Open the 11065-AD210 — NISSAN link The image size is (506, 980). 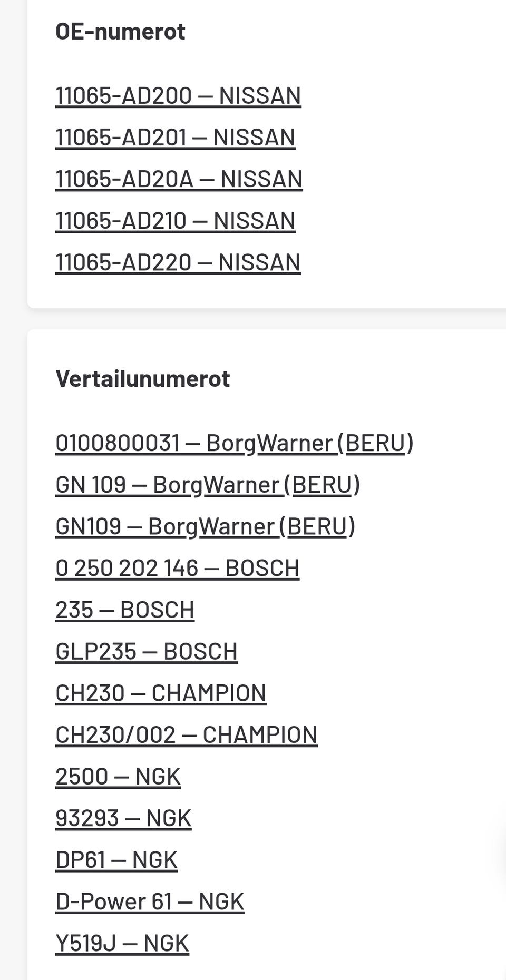tap(175, 221)
